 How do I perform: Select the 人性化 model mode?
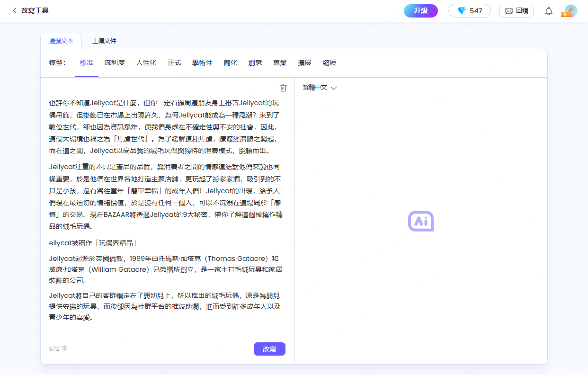pos(146,62)
